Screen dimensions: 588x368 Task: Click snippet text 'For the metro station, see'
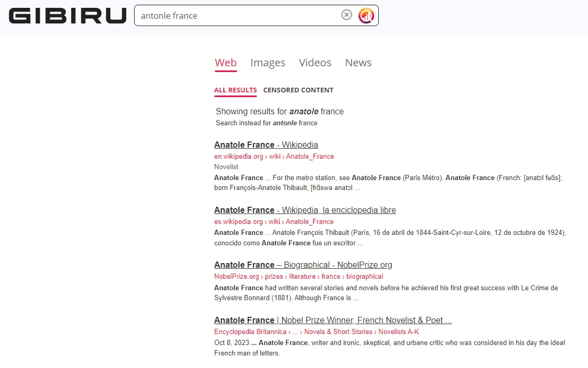pos(311,178)
